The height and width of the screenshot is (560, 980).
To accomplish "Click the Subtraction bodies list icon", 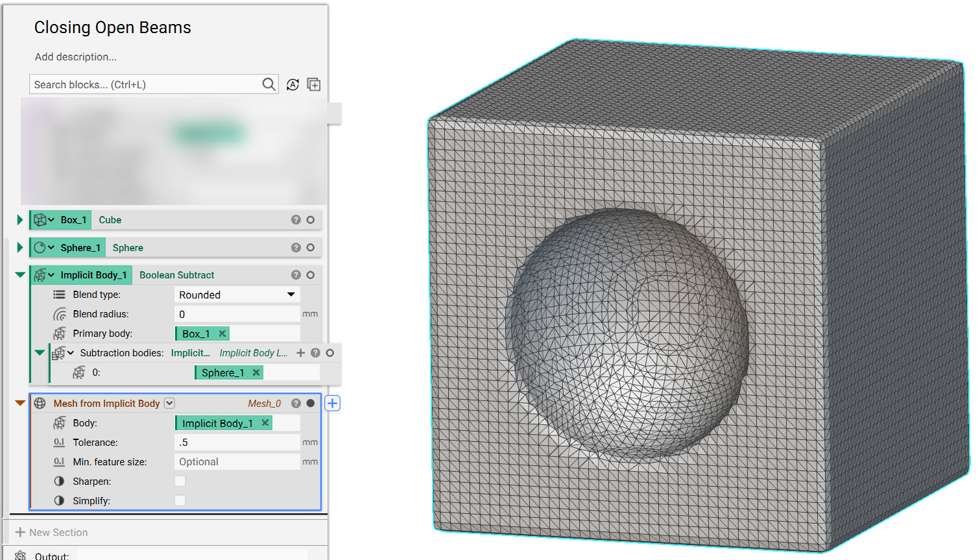I will (x=58, y=353).
